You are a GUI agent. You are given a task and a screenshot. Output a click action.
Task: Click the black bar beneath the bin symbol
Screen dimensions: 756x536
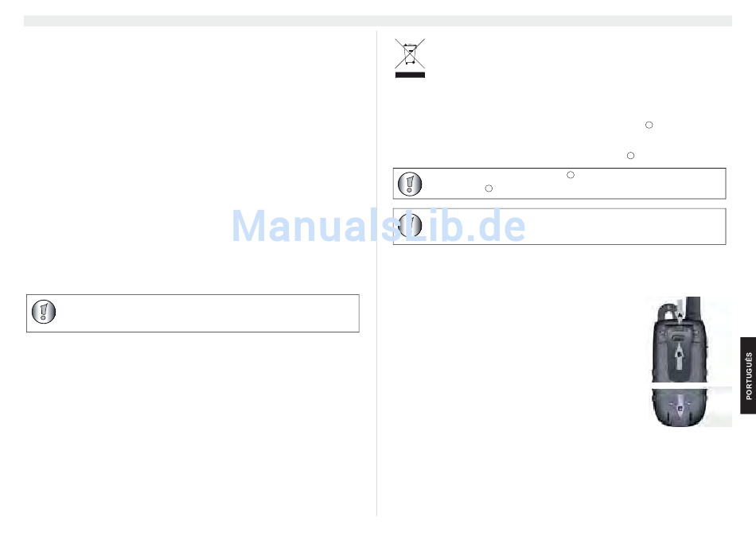point(410,76)
